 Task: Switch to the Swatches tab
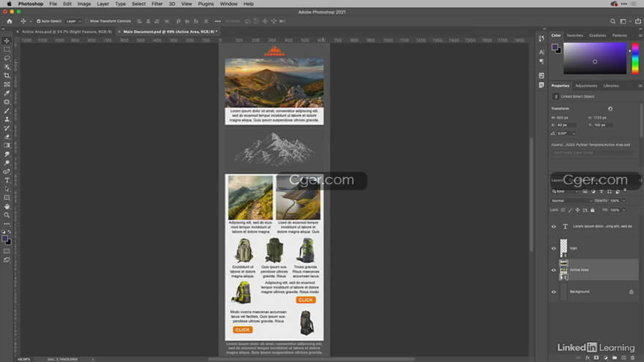[574, 36]
